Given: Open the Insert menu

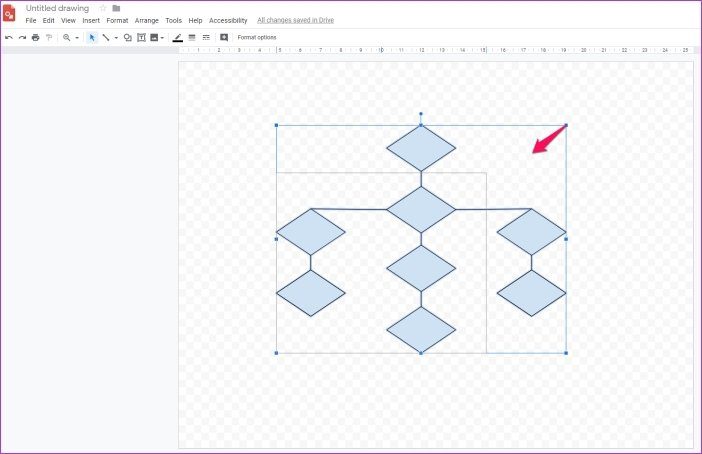Looking at the screenshot, I should tap(91, 20).
